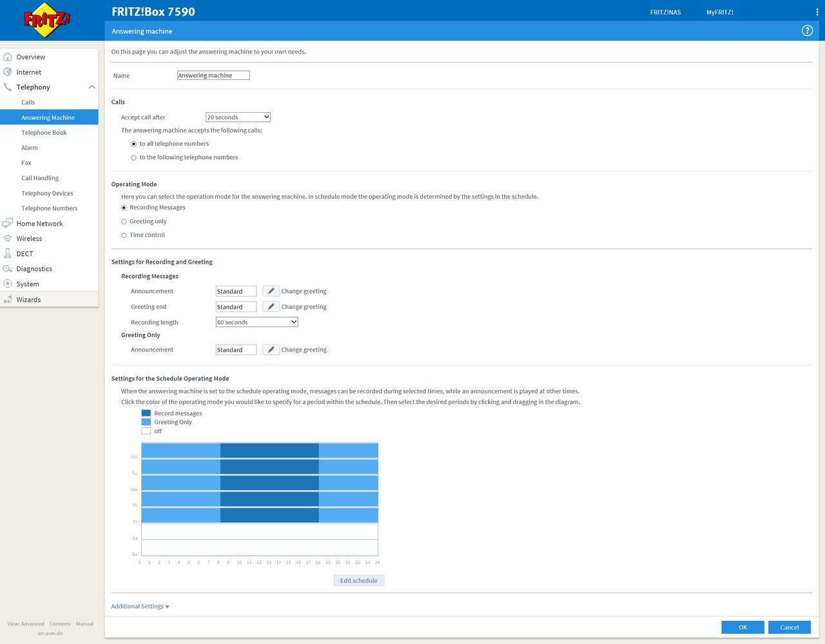Collapse the Telephony menu chevron

point(92,87)
